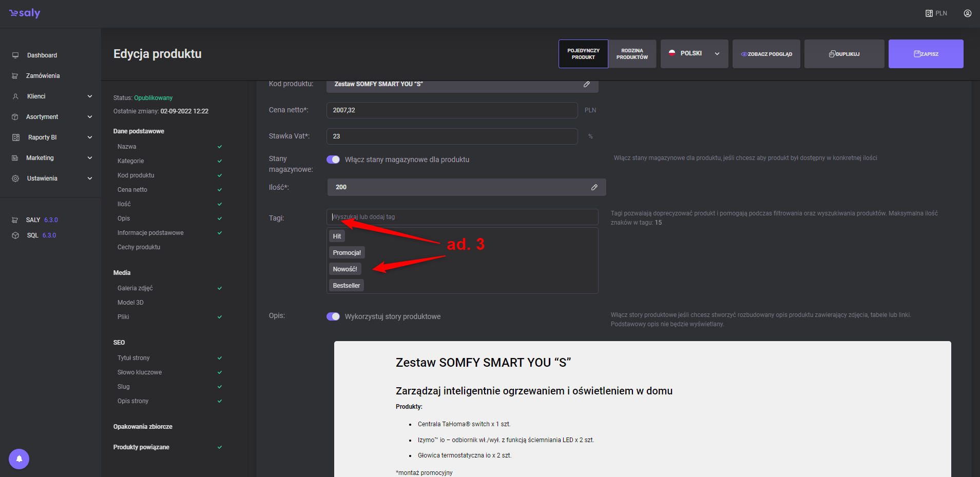This screenshot has height=477, width=980.
Task: Select the Pojedynczy Produkt option
Action: (583, 54)
